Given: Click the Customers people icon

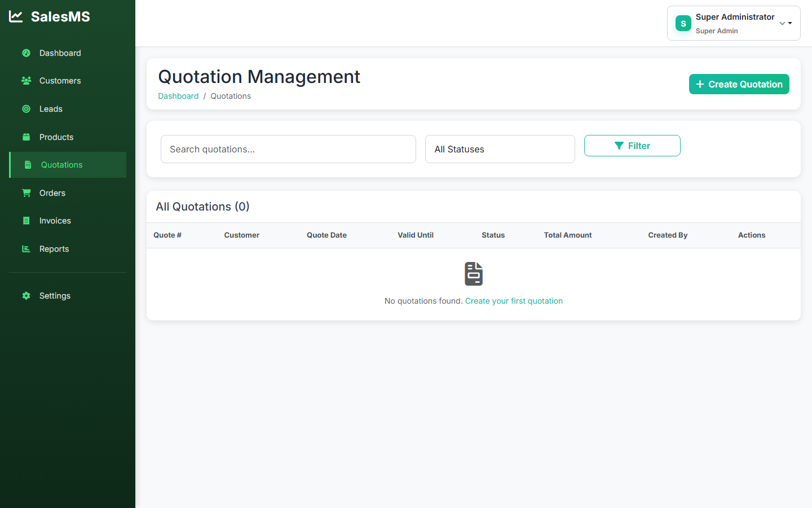Looking at the screenshot, I should pos(26,81).
